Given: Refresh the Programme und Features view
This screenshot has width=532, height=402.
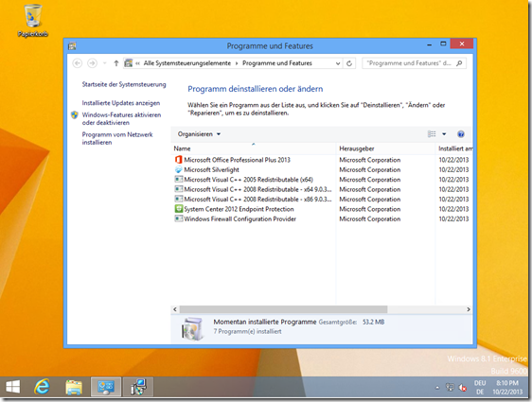Looking at the screenshot, I should [x=349, y=63].
